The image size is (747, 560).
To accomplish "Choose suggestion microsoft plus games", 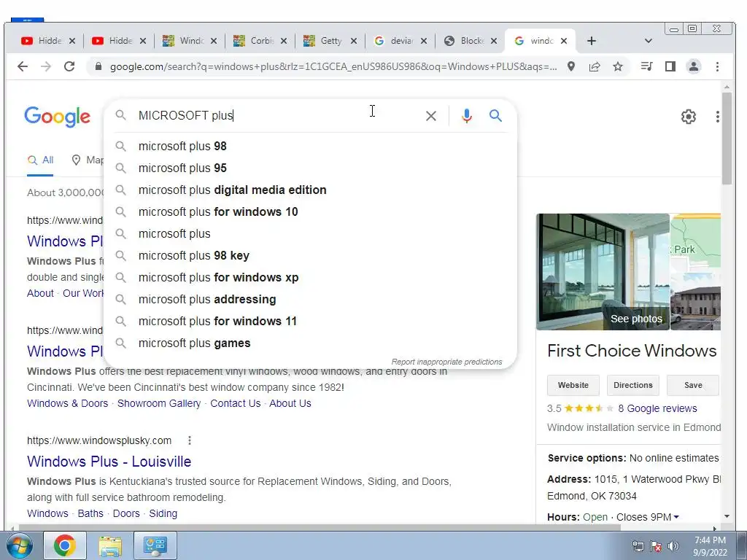I will point(310,343).
